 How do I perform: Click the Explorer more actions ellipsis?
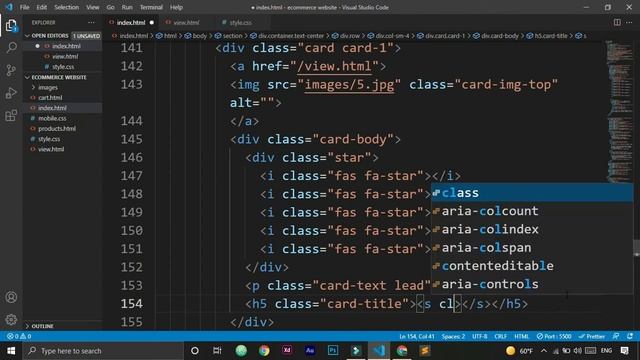point(91,22)
